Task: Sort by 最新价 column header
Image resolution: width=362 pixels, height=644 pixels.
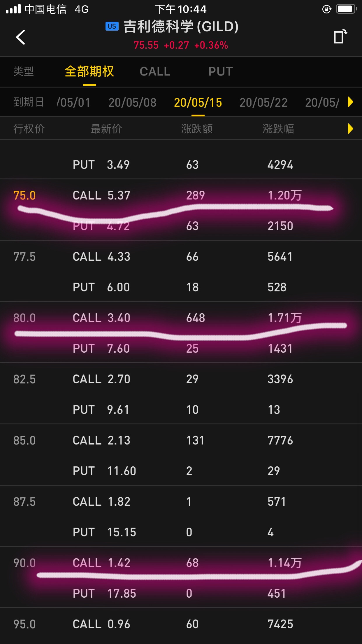Action: 106,129
